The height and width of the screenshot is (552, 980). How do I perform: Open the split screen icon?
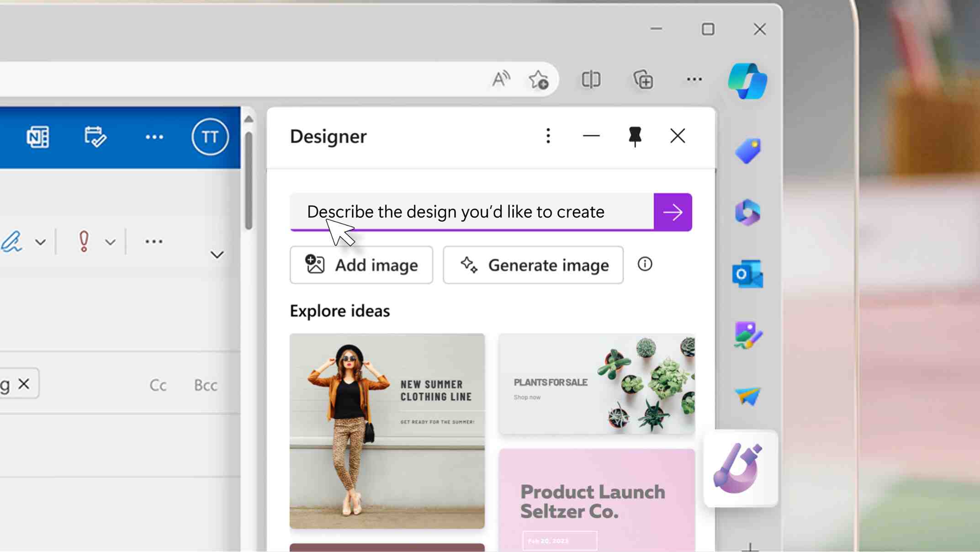click(x=591, y=80)
